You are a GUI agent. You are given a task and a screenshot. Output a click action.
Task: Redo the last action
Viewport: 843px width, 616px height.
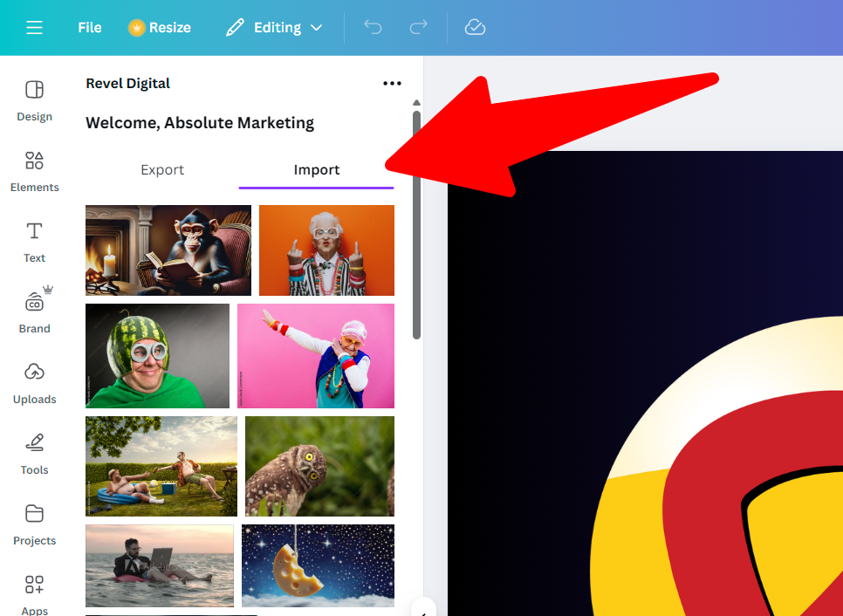pos(418,27)
